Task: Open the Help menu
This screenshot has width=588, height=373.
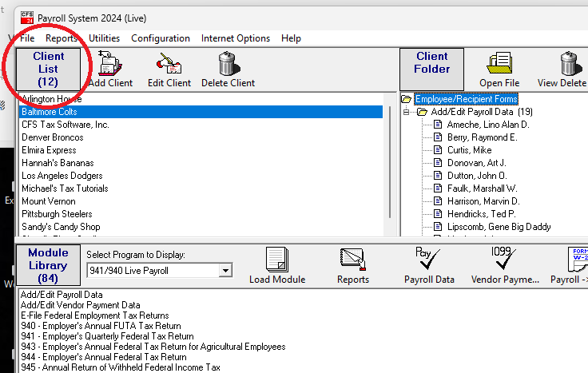Action: [291, 38]
